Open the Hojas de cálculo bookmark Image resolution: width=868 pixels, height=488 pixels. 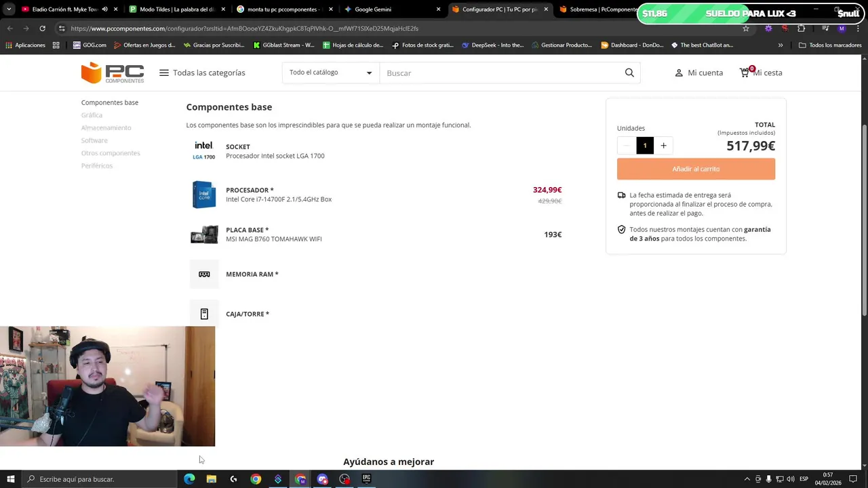353,45
